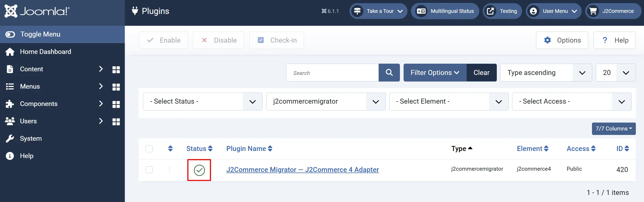Open the Options button
The width and height of the screenshot is (644, 202).
coord(562,40)
